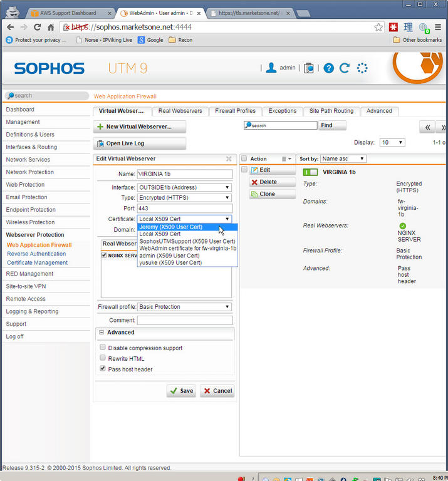Click the Find button
Viewport: 448px width, 481px height.
click(x=332, y=125)
